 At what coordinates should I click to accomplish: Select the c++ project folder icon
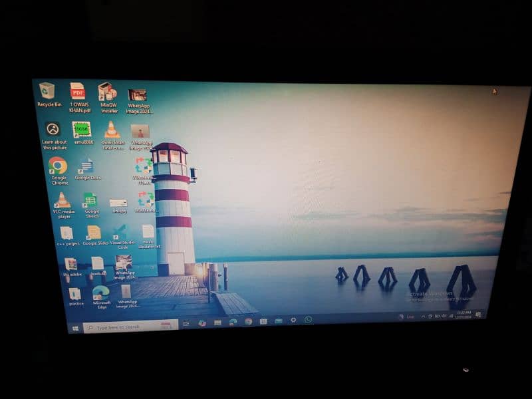click(x=67, y=236)
